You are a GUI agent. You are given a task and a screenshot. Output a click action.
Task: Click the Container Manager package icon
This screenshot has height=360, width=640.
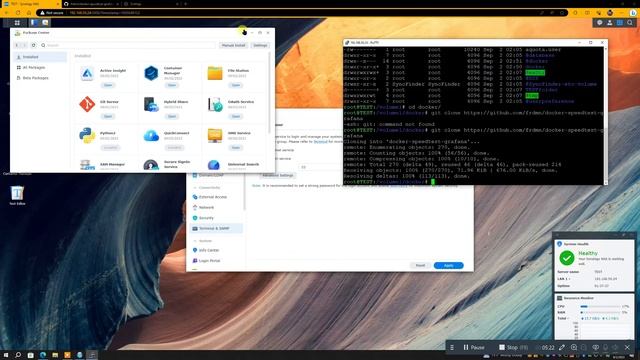tap(151, 73)
